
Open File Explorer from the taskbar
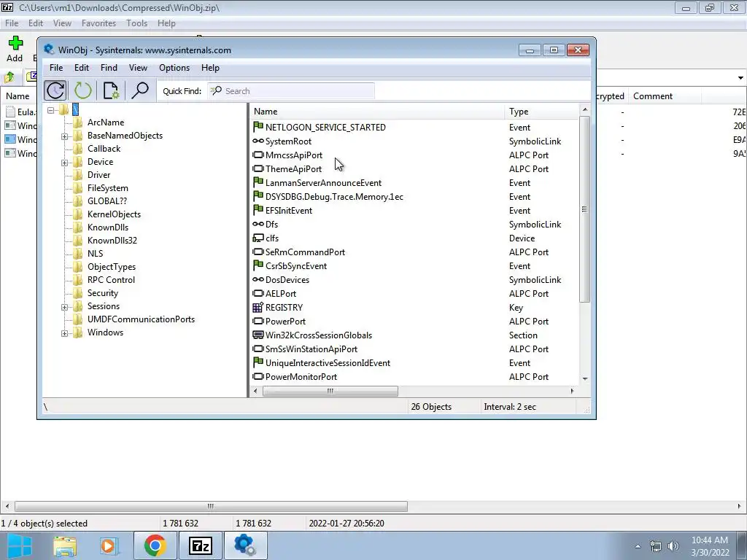pos(65,545)
